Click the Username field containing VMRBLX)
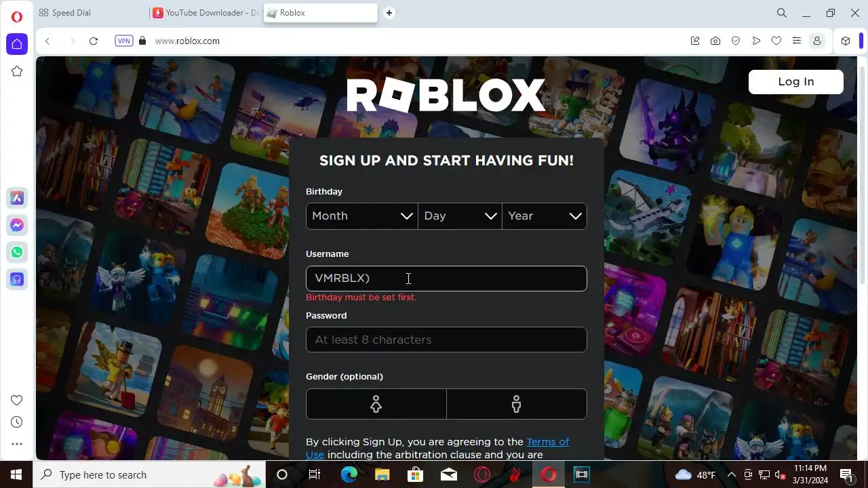The width and height of the screenshot is (868, 488). [446, 279]
